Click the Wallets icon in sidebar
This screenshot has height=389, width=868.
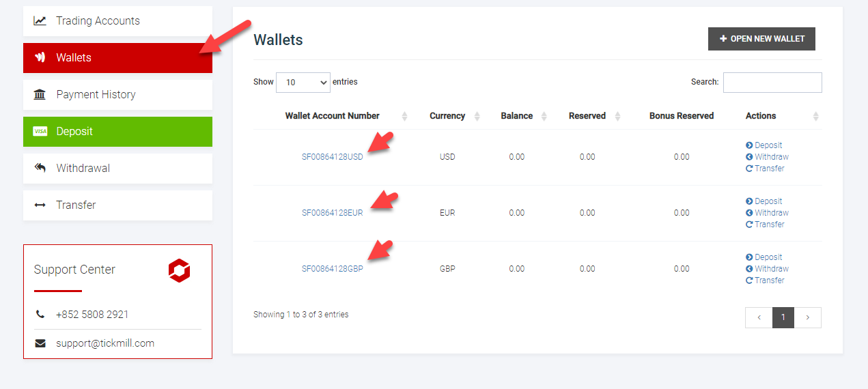point(40,58)
